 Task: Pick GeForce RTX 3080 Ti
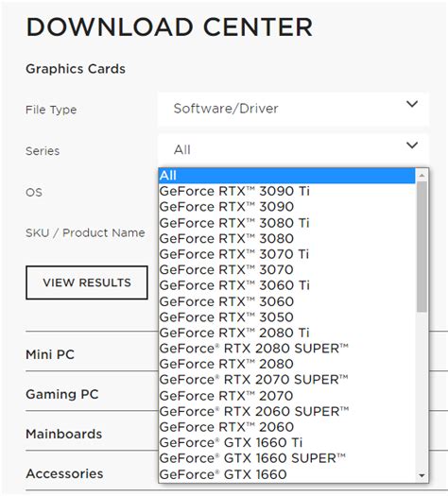tap(287, 223)
